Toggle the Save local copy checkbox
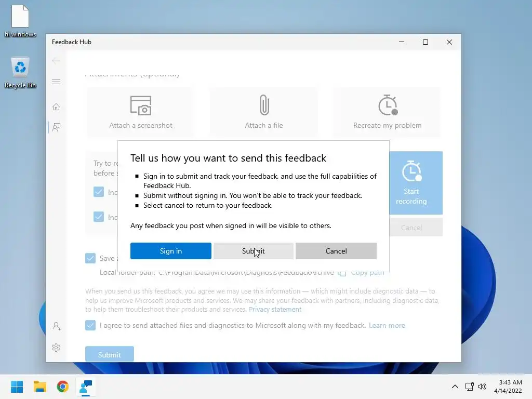This screenshot has height=399, width=532. (90, 258)
